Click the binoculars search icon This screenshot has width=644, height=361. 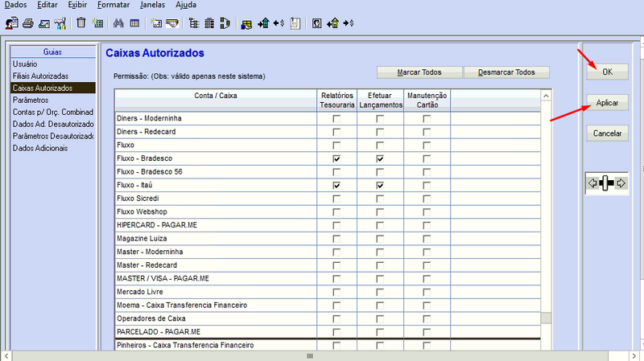click(118, 23)
